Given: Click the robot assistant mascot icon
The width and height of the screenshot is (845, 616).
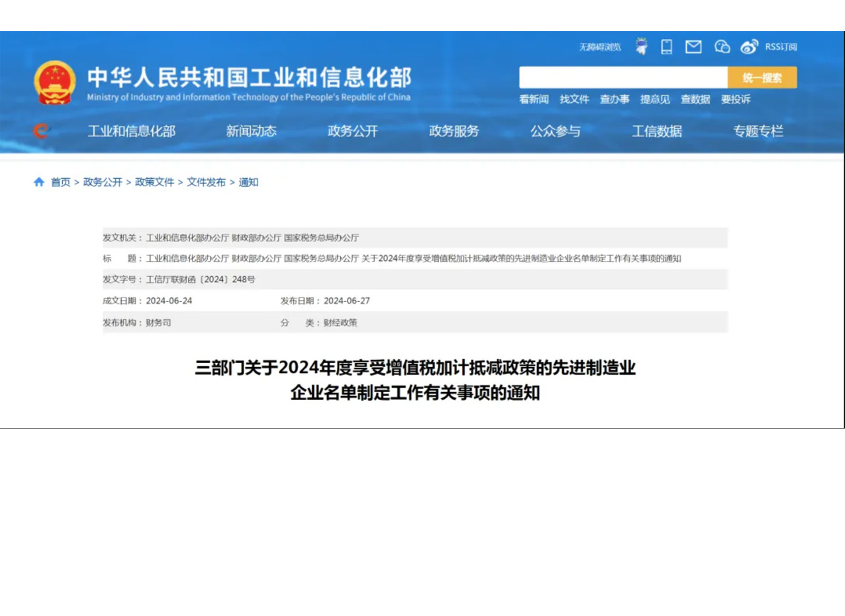Looking at the screenshot, I should [641, 46].
